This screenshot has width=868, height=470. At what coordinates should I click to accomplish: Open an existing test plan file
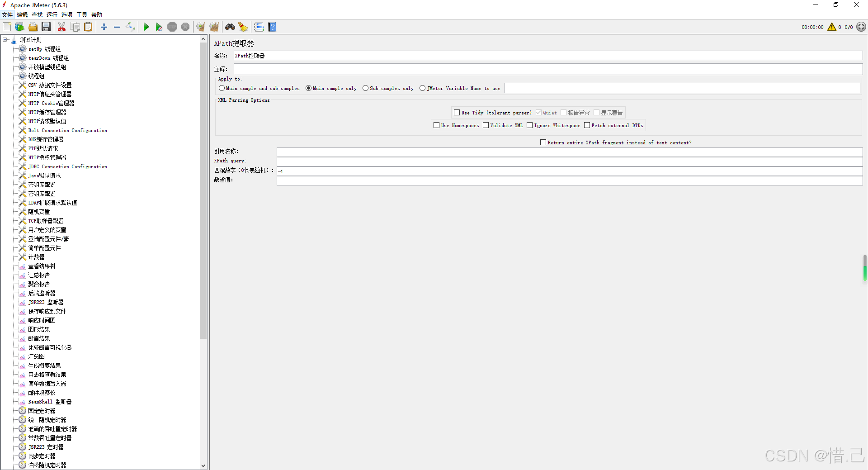coord(33,27)
